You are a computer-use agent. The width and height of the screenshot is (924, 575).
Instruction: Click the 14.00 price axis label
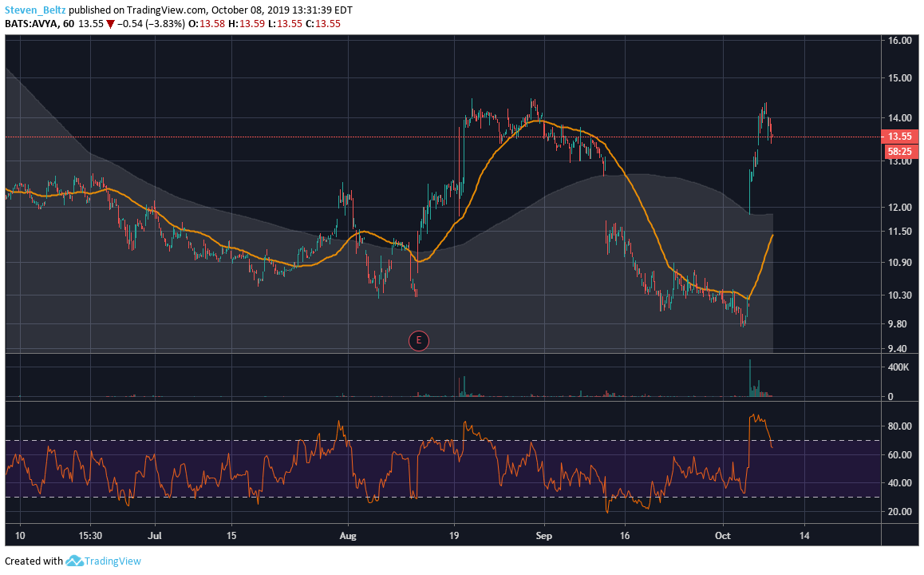click(x=900, y=118)
